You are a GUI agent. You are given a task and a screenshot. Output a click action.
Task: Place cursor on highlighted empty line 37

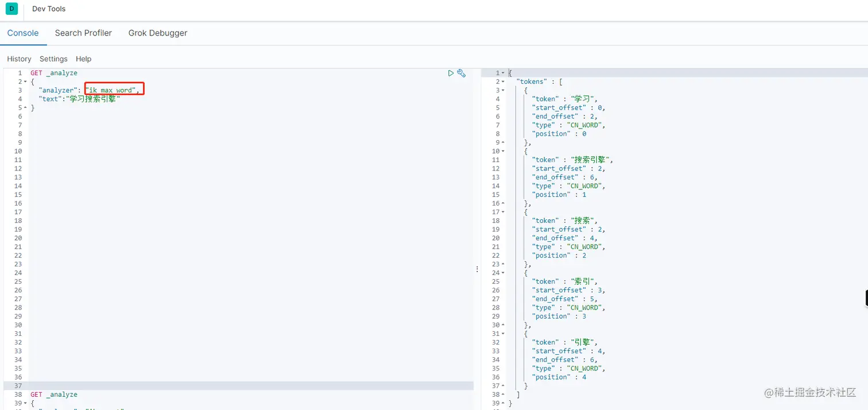point(251,386)
